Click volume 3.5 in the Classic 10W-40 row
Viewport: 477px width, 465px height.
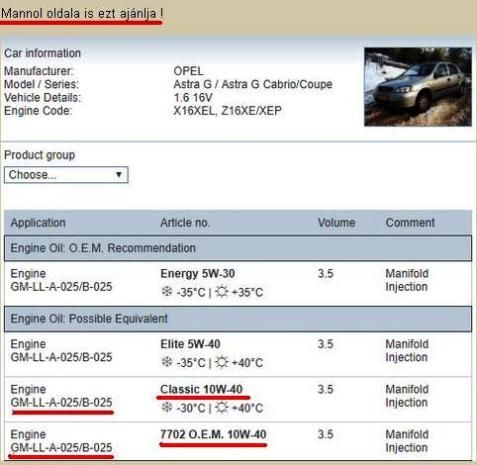[x=325, y=389]
